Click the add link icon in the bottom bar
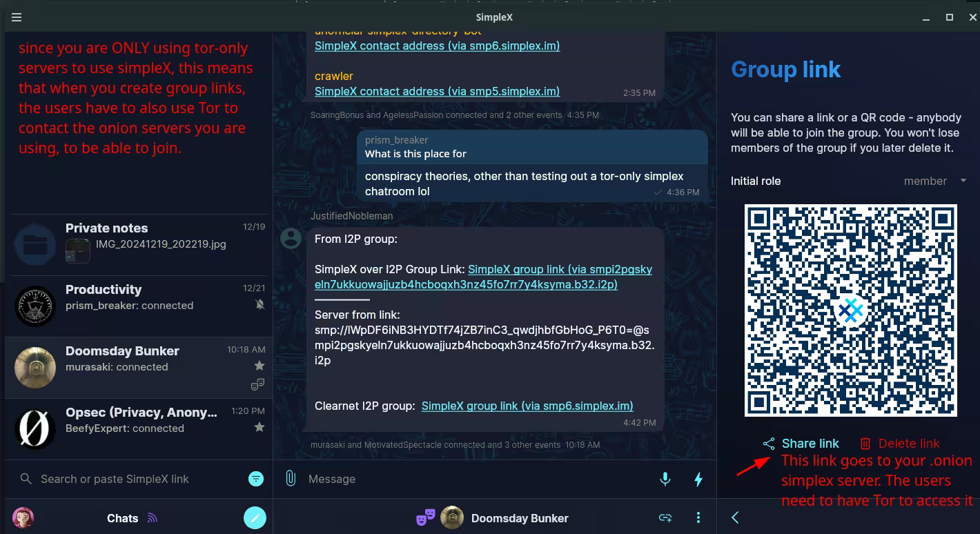The width and height of the screenshot is (980, 534). point(665,517)
